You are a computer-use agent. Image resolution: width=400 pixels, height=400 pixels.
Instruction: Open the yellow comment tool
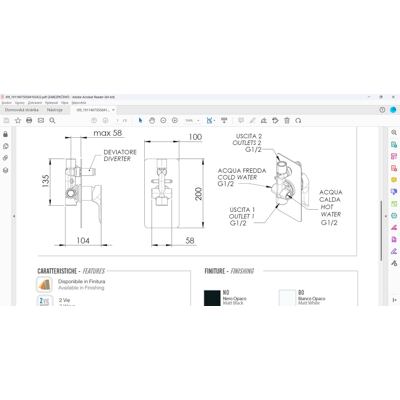click(394, 180)
